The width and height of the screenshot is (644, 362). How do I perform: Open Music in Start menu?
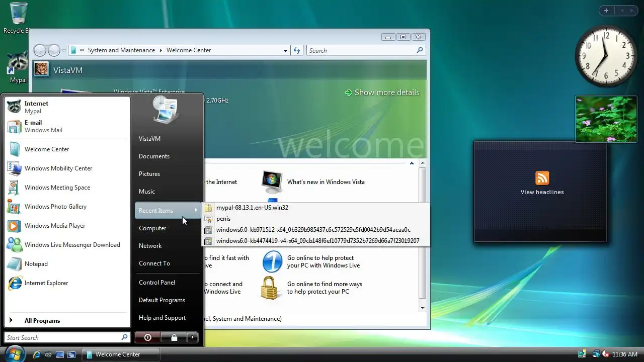coord(168,192)
